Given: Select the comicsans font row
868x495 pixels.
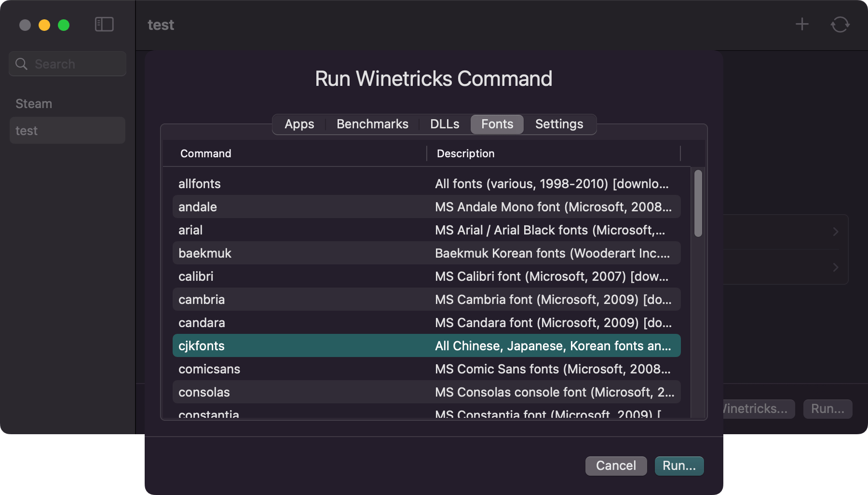Looking at the screenshot, I should (x=427, y=369).
